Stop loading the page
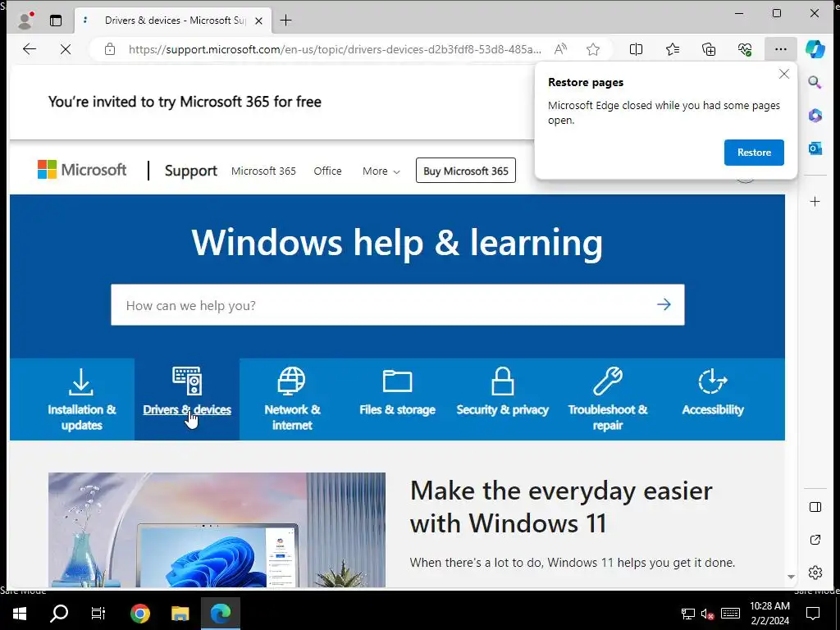840x630 pixels. click(x=66, y=49)
